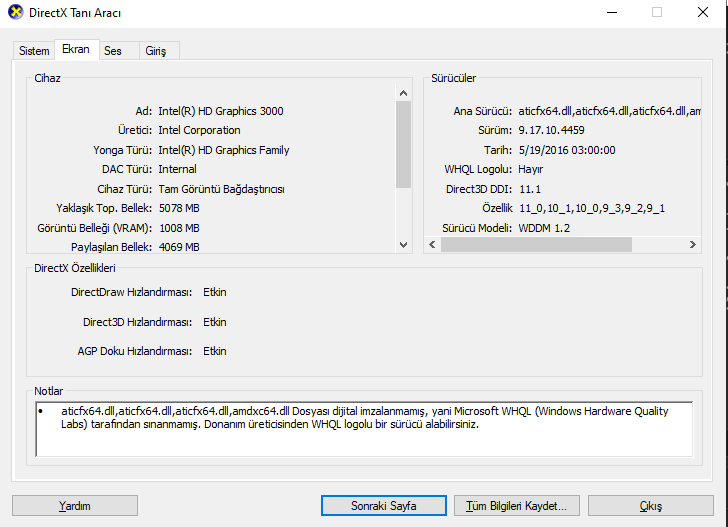Click the WHQL Logolu 'Hayır' value
This screenshot has height=527, width=728.
point(531,169)
